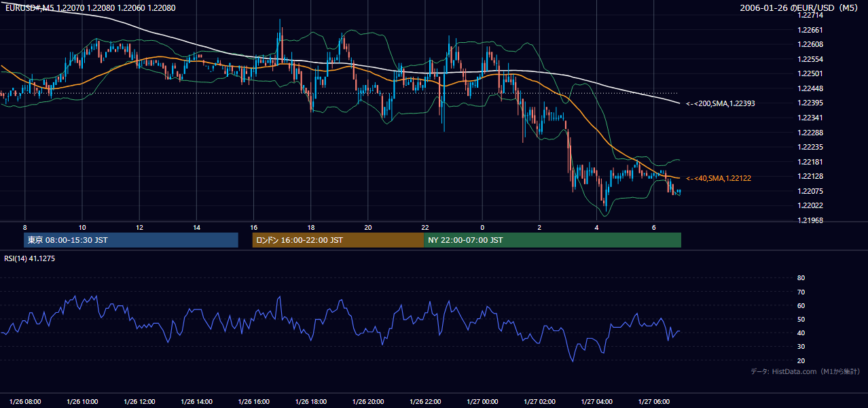Click the Tokyo 08:00-15:30 JST session bar
This screenshot has width=868, height=408.
pos(131,240)
